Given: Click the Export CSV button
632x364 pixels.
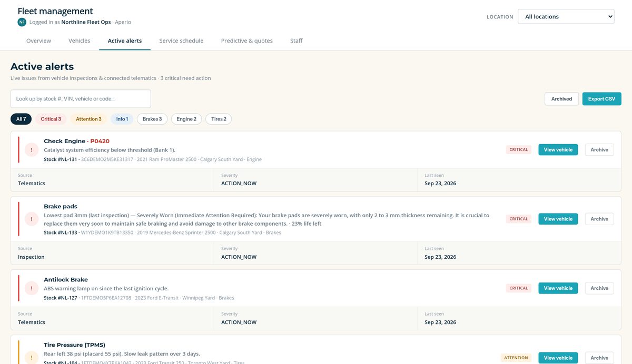Looking at the screenshot, I should [x=602, y=99].
